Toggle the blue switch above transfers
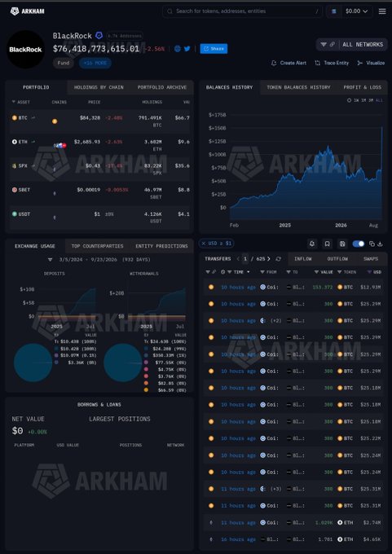 358,244
